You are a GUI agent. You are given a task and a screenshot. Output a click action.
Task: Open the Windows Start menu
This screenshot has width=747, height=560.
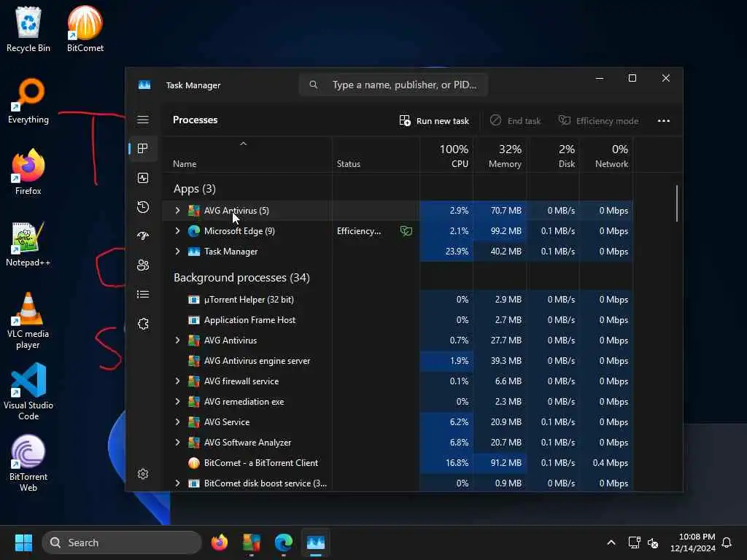click(23, 542)
